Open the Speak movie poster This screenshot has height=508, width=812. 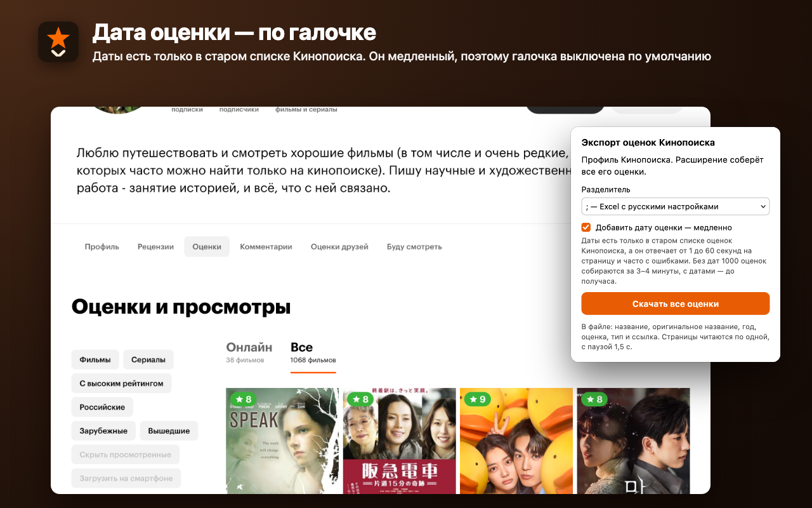282,441
